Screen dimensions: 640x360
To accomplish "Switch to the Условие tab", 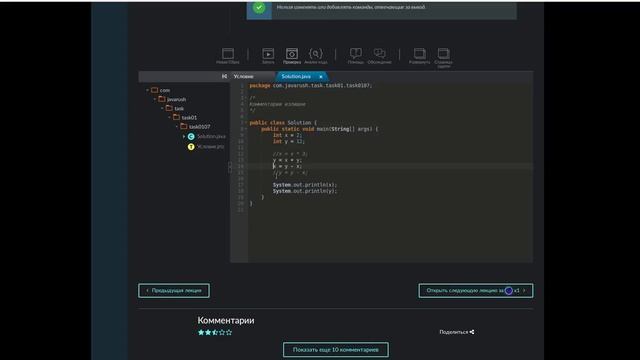I will pyautogui.click(x=244, y=76).
